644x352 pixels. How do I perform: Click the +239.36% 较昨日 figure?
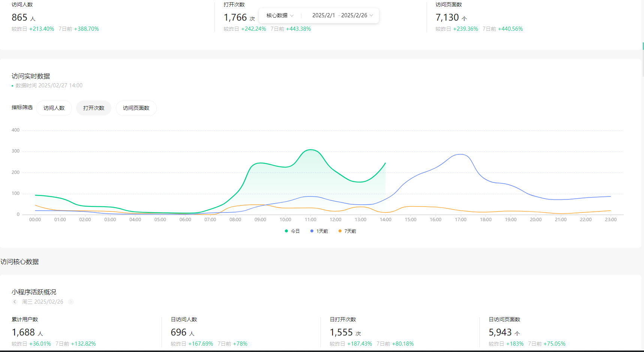coord(466,29)
